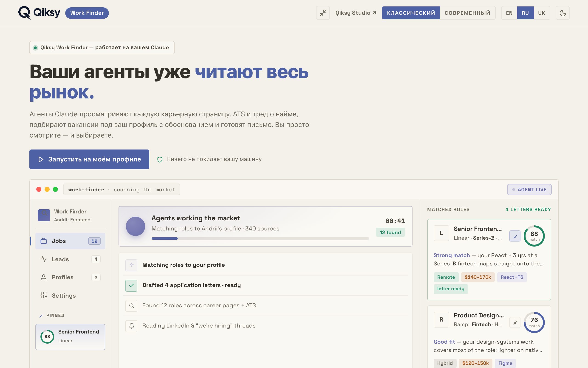Unpin the Senior Frontend role card
Viewport: 588px width, 368px height.
[515, 236]
